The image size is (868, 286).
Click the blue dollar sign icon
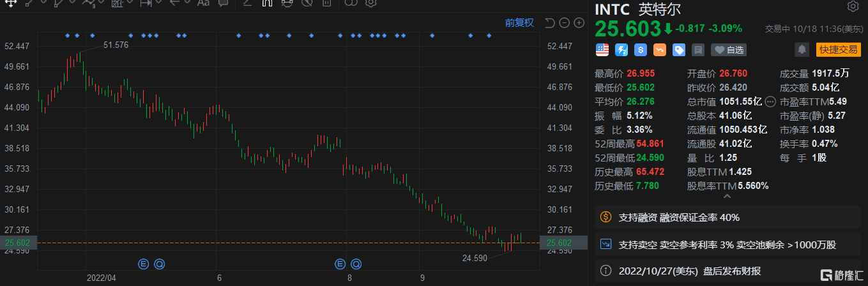click(x=641, y=49)
